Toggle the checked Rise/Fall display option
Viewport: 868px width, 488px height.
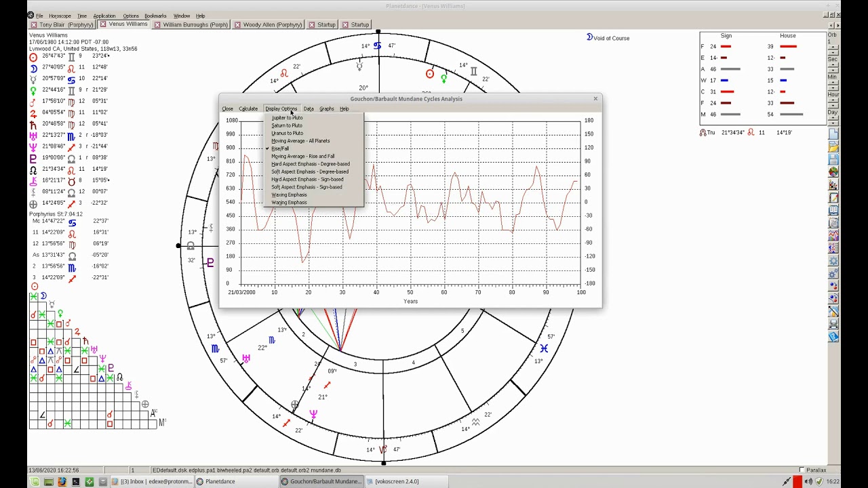click(x=280, y=148)
